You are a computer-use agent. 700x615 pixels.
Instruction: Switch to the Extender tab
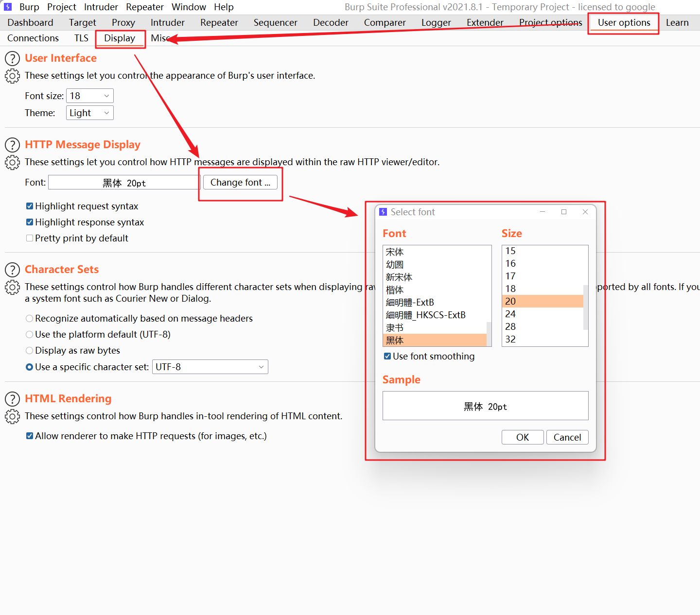(x=485, y=22)
